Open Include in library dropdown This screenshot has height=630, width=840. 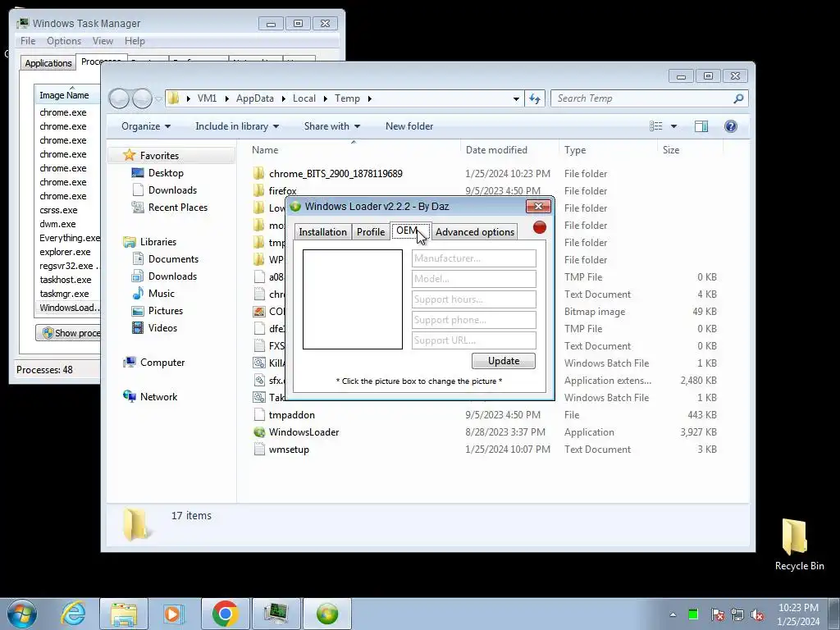pyautogui.click(x=237, y=126)
